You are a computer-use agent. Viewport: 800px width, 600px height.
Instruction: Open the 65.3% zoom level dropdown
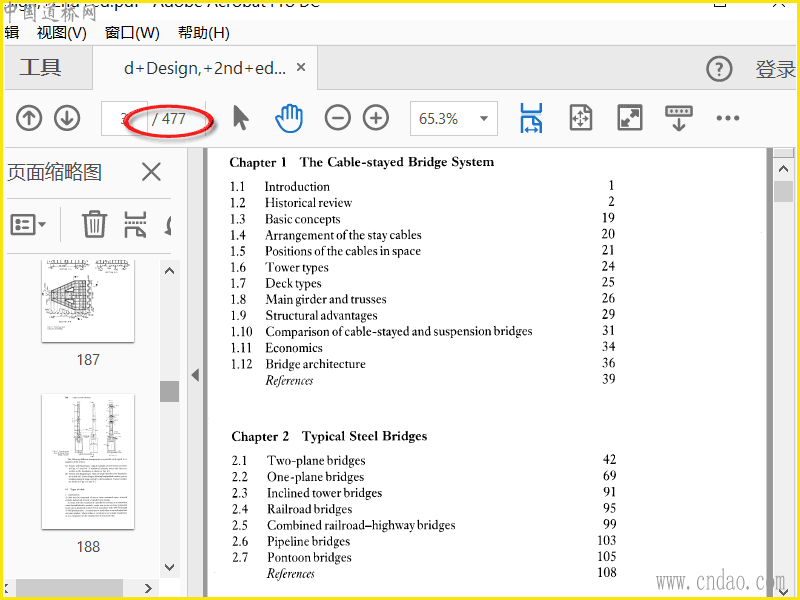[454, 118]
